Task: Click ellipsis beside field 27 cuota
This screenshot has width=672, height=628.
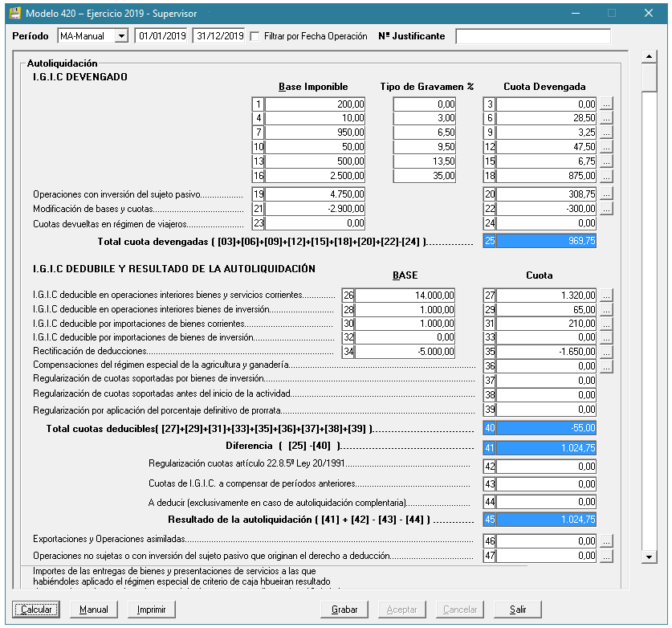Action: 606,295
